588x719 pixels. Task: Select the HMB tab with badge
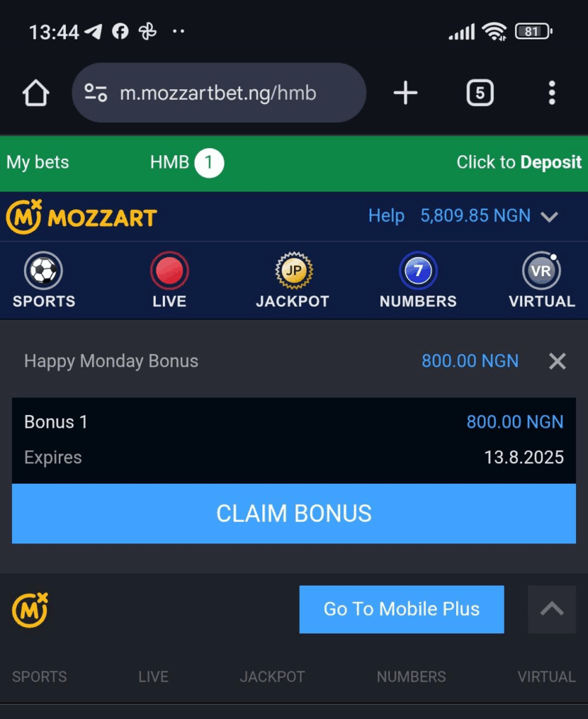(x=187, y=163)
